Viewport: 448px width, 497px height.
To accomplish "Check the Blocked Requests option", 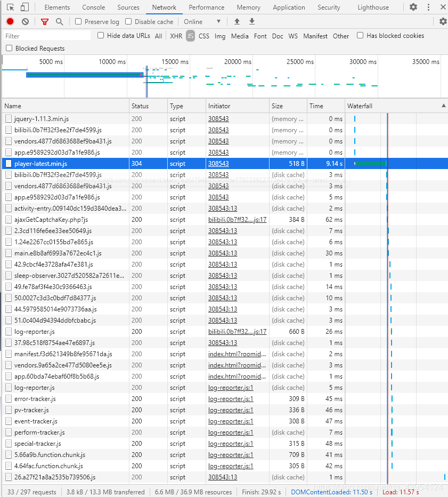I will [x=9, y=48].
